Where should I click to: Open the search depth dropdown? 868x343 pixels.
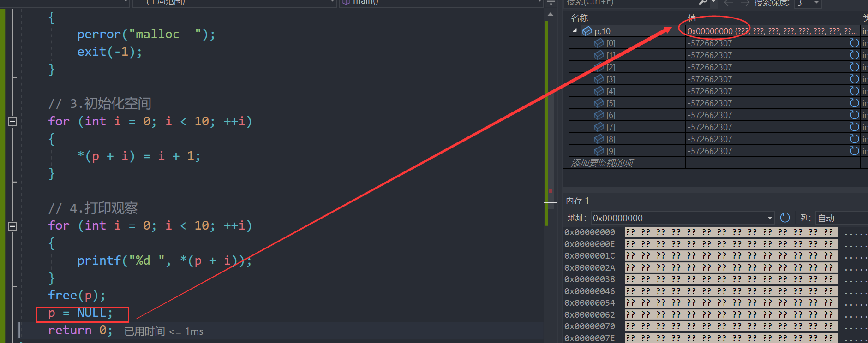816,3
